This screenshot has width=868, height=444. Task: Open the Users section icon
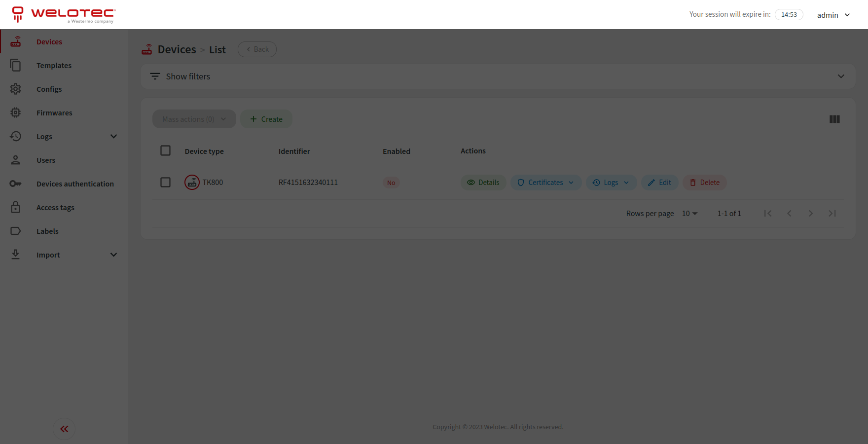click(15, 160)
